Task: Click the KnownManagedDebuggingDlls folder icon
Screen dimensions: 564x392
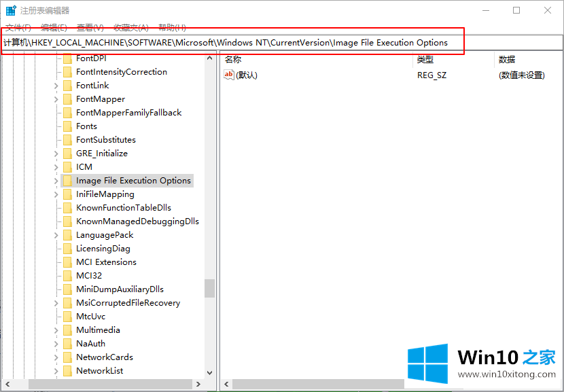Action: click(67, 221)
